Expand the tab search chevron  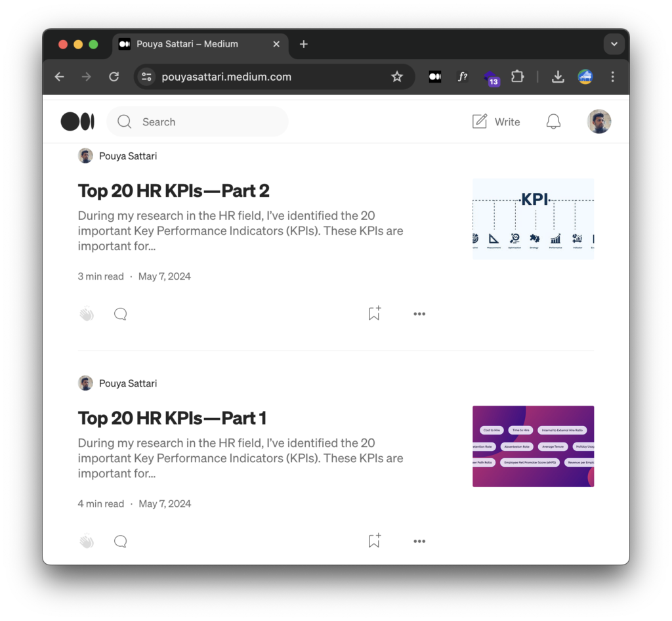pos(614,44)
